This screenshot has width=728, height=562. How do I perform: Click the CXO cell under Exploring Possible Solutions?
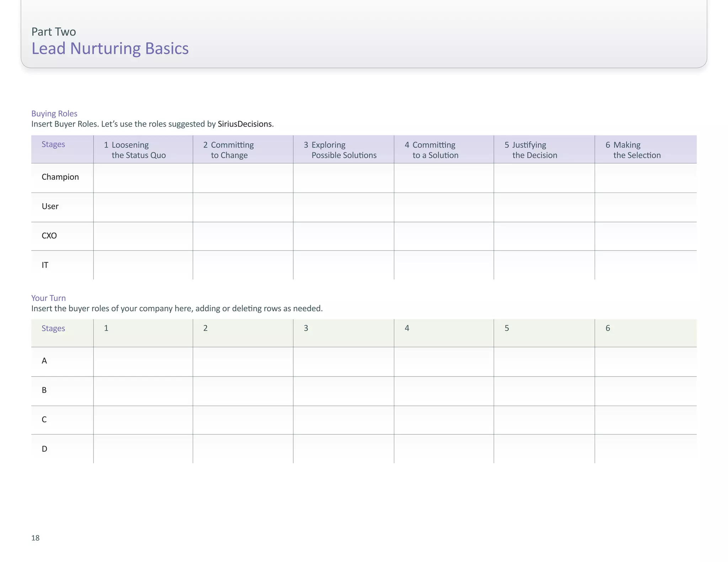(x=344, y=236)
